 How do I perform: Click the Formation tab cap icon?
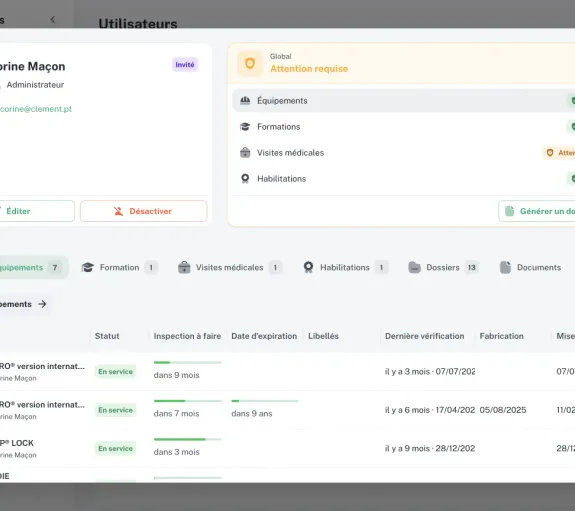(88, 267)
